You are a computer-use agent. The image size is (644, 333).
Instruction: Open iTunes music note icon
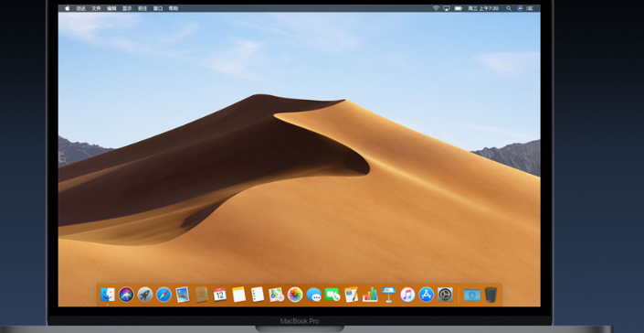[407, 295]
